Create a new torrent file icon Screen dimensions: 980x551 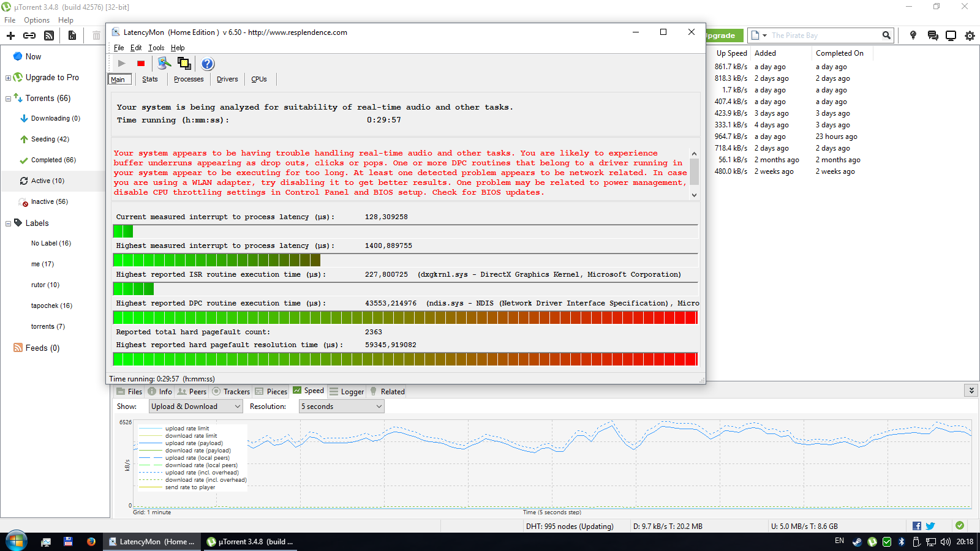[x=72, y=36]
